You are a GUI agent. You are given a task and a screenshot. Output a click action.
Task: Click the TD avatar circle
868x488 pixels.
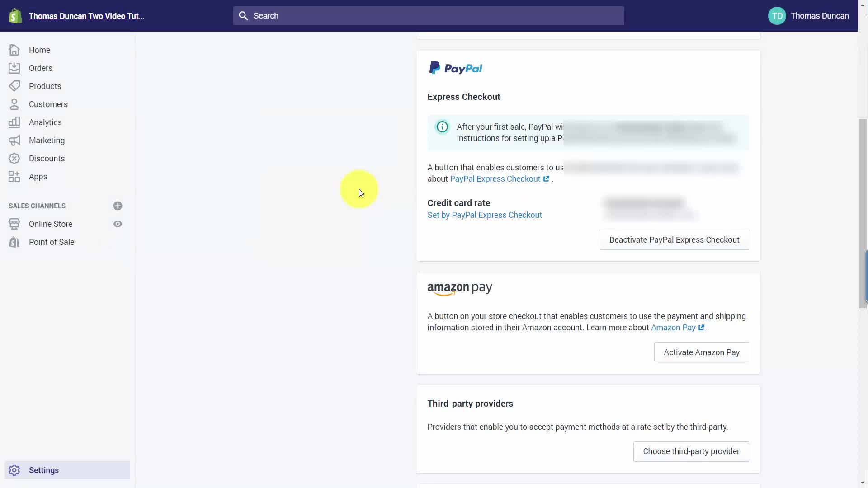click(777, 16)
